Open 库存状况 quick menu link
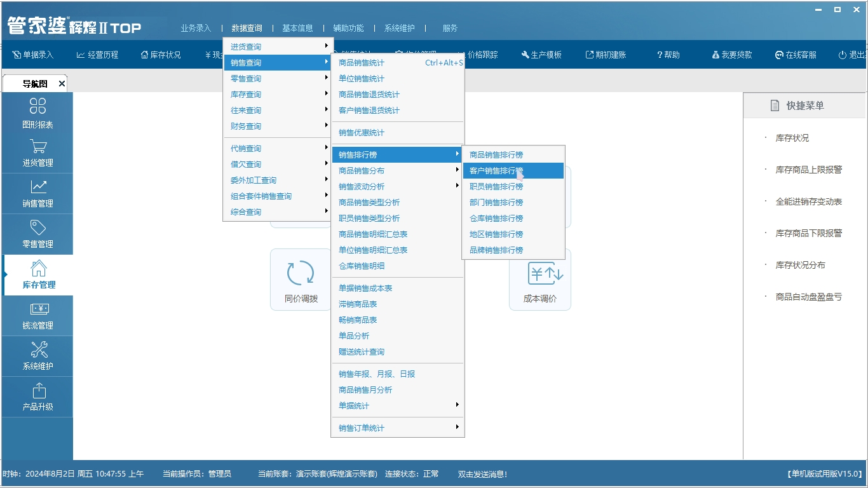 pos(792,138)
